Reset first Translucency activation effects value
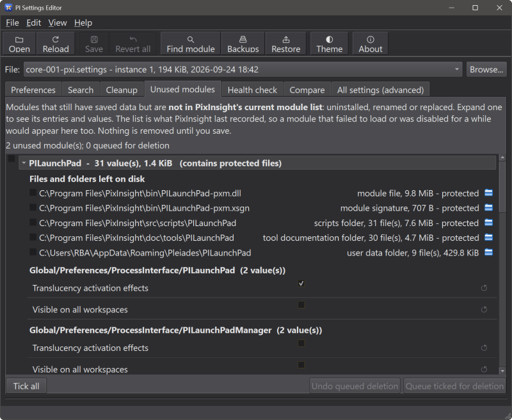The width and height of the screenshot is (512, 420). 484,287
